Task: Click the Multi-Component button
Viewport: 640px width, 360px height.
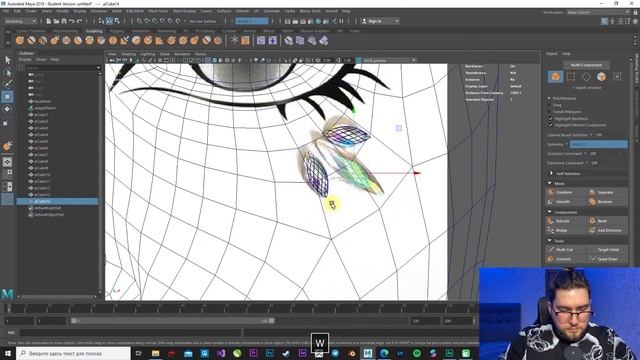Action: tap(586, 65)
